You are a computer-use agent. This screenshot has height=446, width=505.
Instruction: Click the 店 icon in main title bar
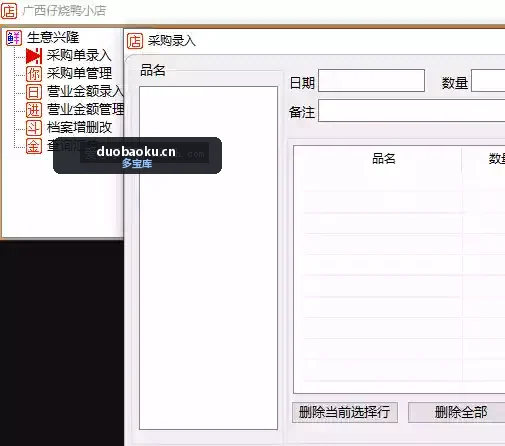(x=9, y=11)
